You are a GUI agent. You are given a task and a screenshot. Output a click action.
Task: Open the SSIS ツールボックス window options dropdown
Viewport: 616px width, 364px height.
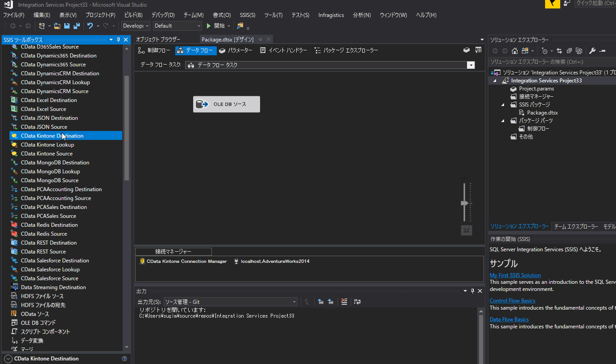[111, 40]
